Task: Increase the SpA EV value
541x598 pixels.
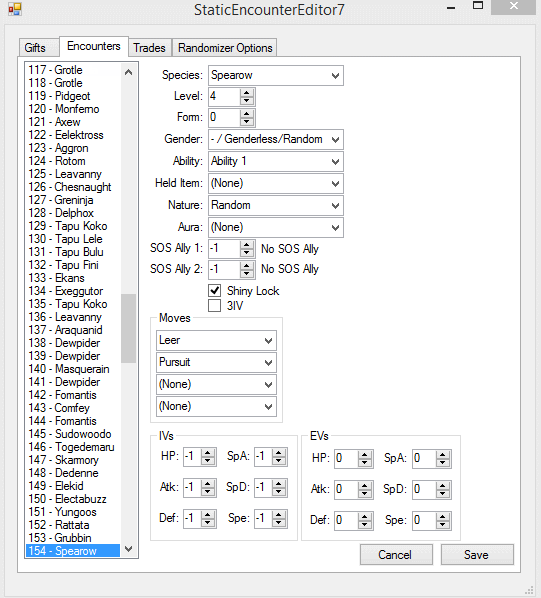Action: coord(443,455)
